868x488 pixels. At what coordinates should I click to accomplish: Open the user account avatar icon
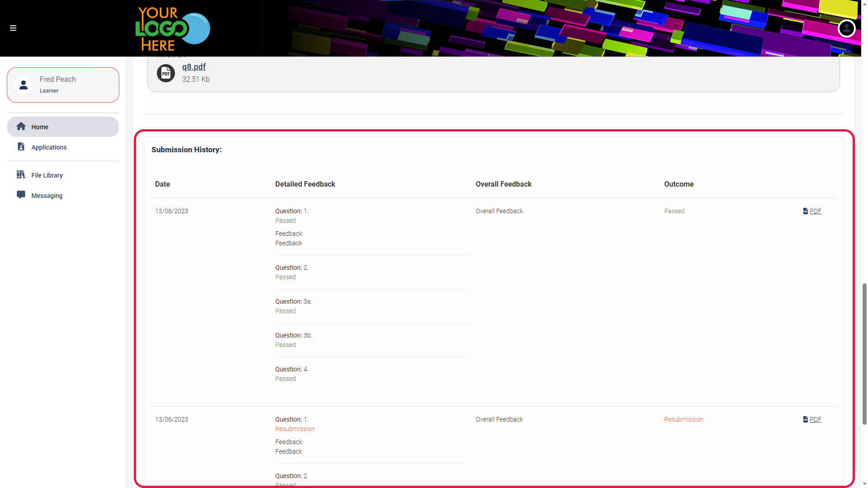[846, 28]
